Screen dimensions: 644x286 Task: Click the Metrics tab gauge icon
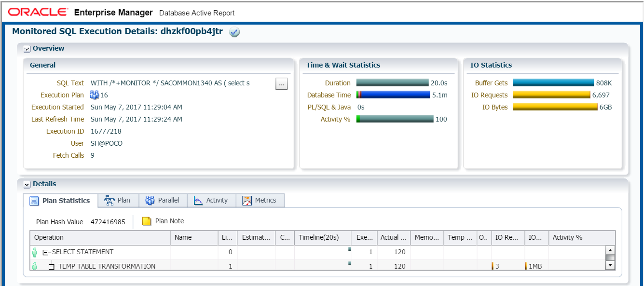pyautogui.click(x=247, y=201)
